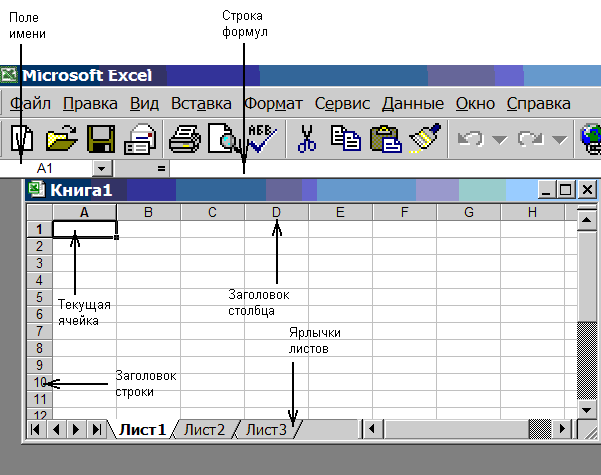Select column G header
601x475 pixels.
tap(468, 212)
